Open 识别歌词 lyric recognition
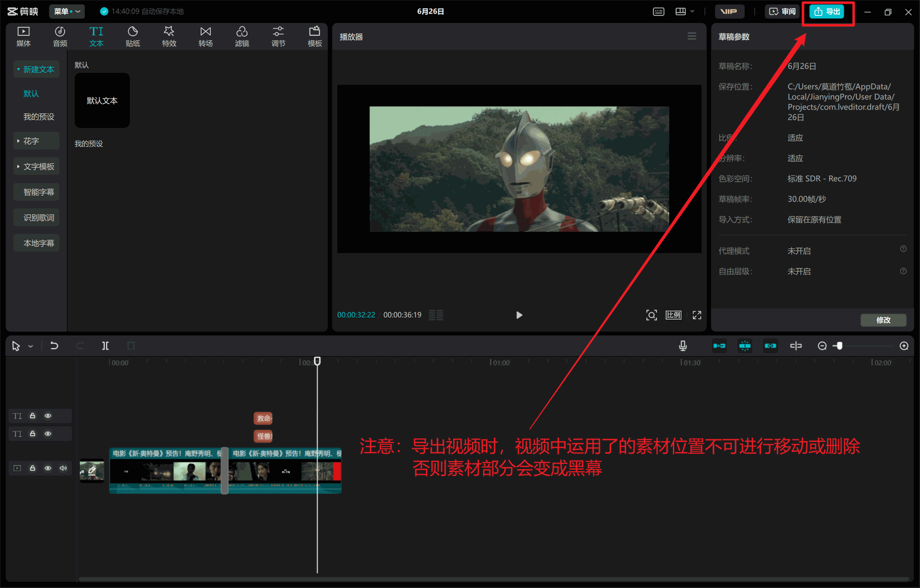Image resolution: width=920 pixels, height=588 pixels. tap(36, 218)
